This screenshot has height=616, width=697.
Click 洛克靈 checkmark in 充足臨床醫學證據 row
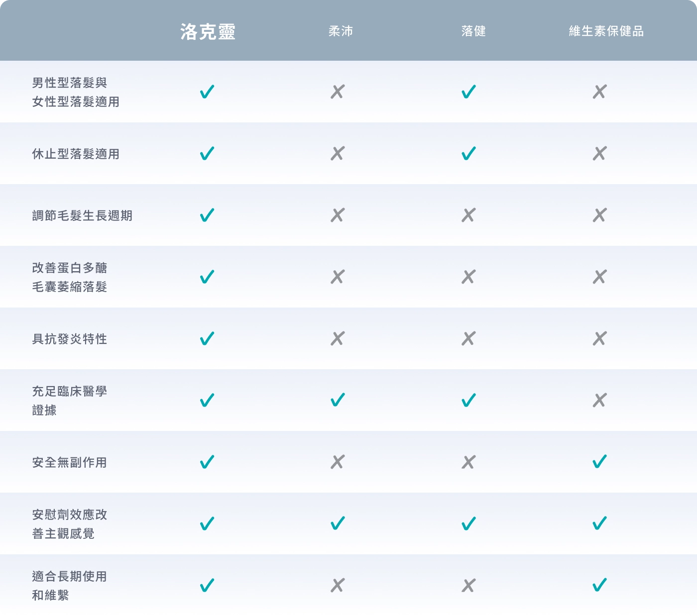click(207, 400)
